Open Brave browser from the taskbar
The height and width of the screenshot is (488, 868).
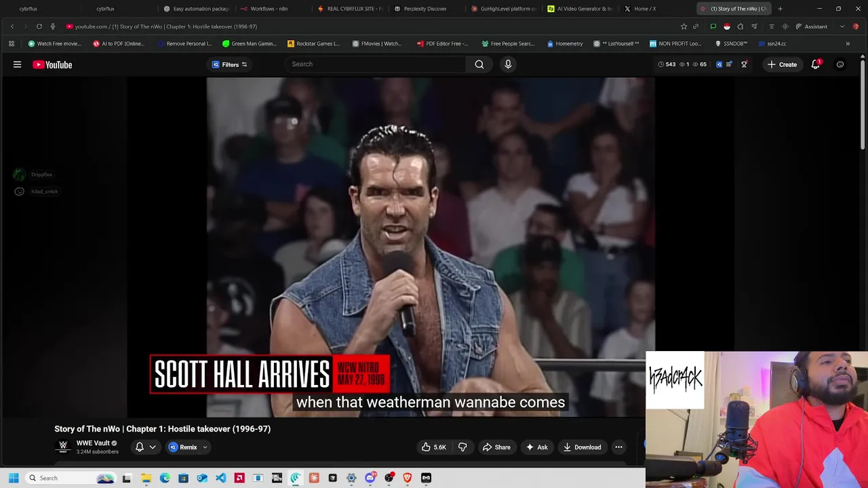click(408, 478)
